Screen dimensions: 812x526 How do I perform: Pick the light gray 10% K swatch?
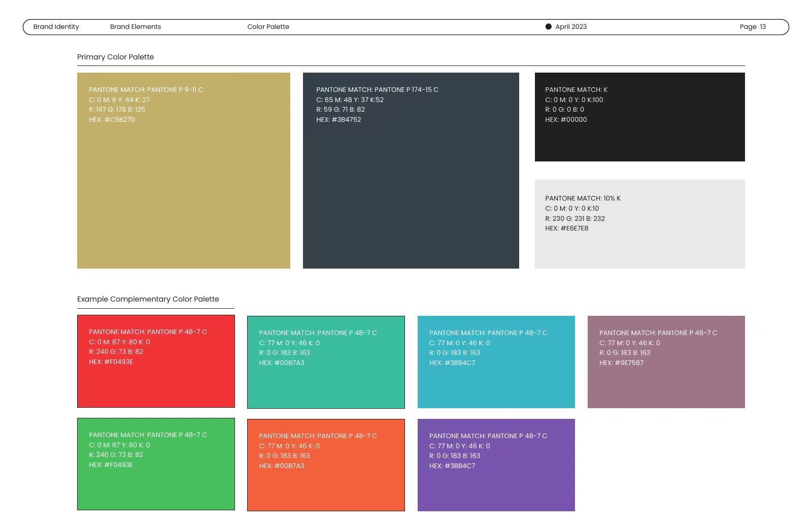coord(640,224)
